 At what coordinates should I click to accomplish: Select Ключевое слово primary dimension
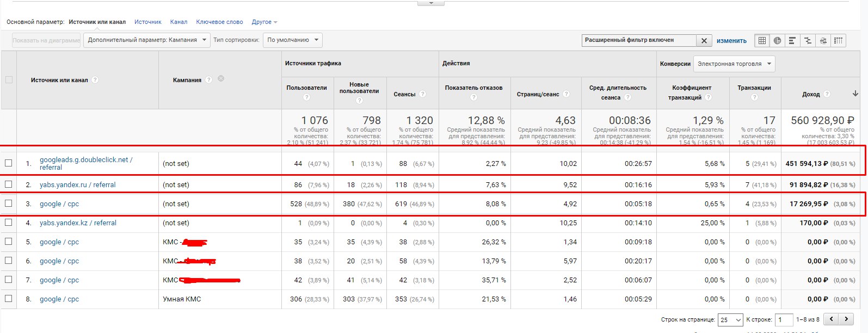219,22
